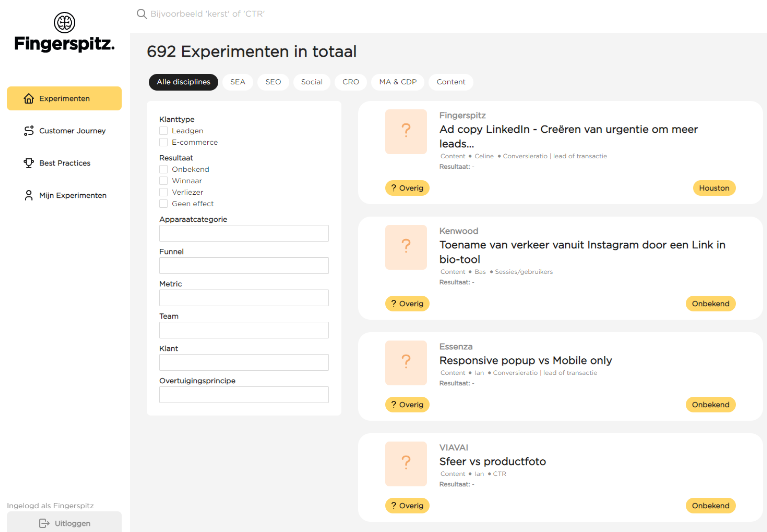Image resolution: width=767 pixels, height=532 pixels.
Task: Click the 'Kenwood' client name text
Action: (459, 231)
